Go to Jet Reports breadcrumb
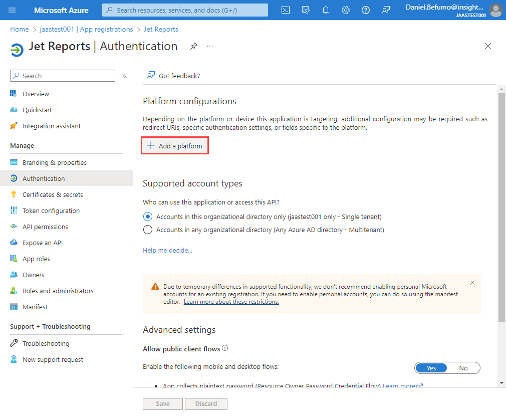This screenshot has height=420, width=506. coord(161,29)
